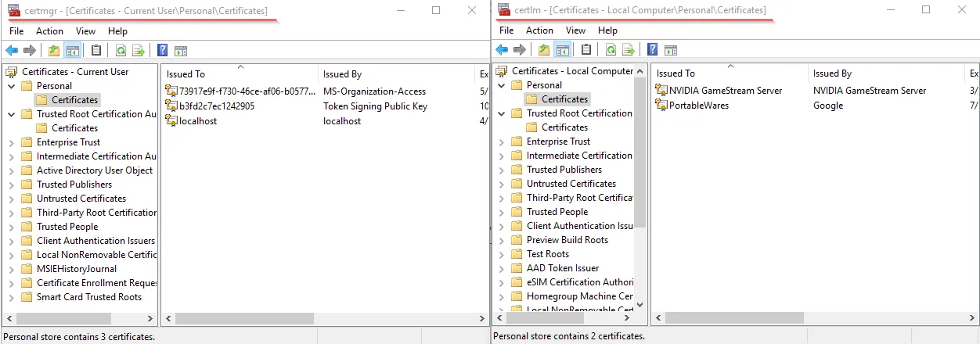This screenshot has width=980, height=344.
Task: Open File menu in certlm window
Action: [x=506, y=30]
